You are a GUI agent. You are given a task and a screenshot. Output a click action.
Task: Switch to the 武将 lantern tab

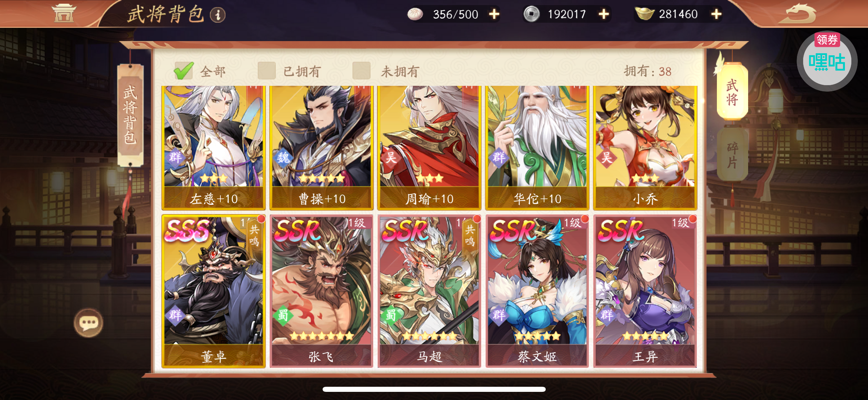click(732, 92)
